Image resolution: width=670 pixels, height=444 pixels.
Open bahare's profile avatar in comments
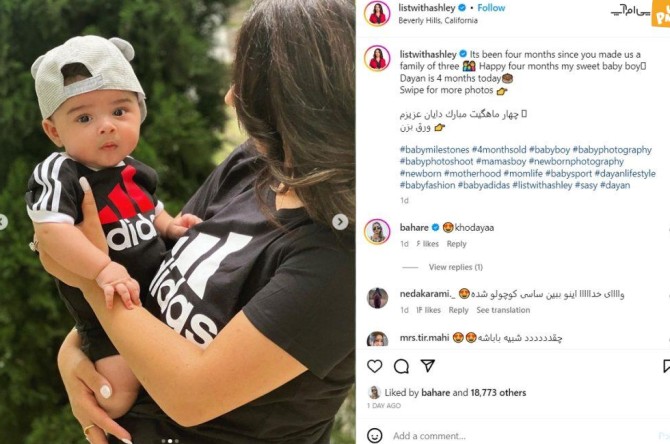tap(377, 232)
